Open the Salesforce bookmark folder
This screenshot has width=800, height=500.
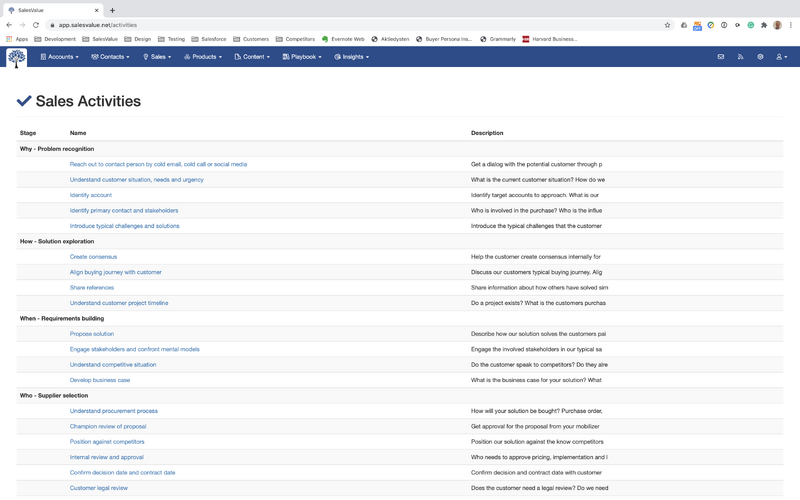point(208,39)
